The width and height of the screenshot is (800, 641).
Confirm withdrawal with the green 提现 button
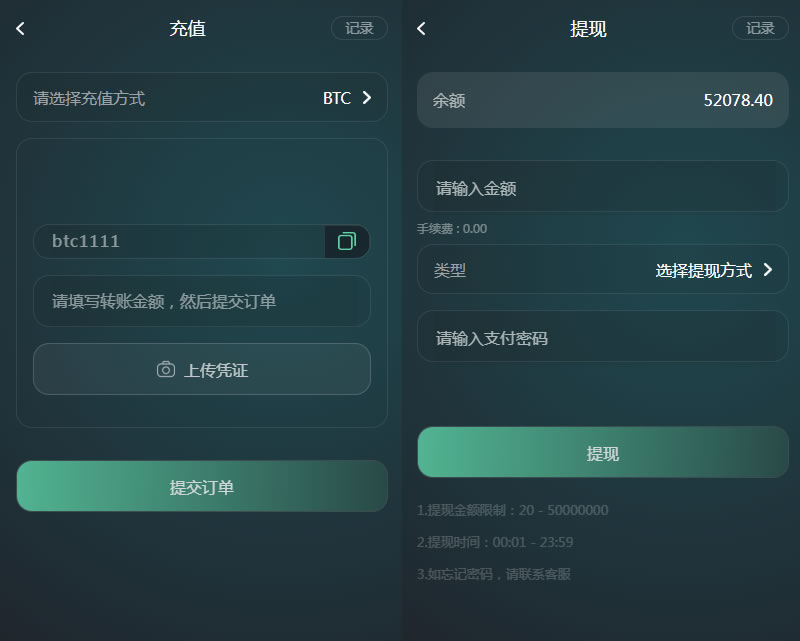point(603,452)
